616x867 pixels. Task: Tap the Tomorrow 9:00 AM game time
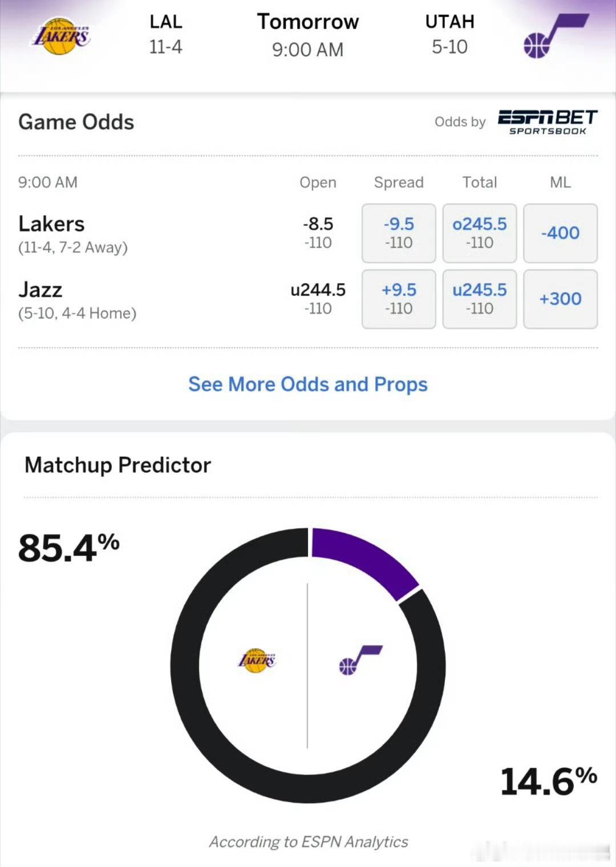(308, 35)
